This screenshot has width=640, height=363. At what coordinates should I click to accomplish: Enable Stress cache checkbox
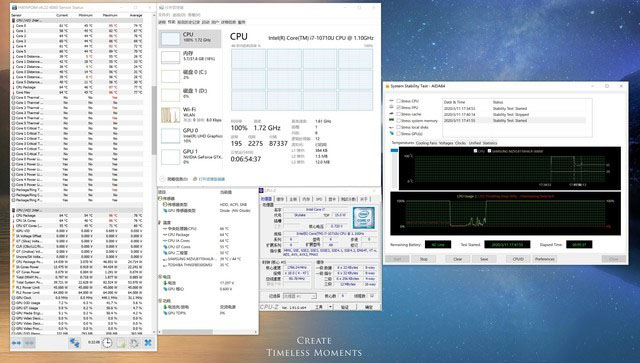[x=399, y=114]
